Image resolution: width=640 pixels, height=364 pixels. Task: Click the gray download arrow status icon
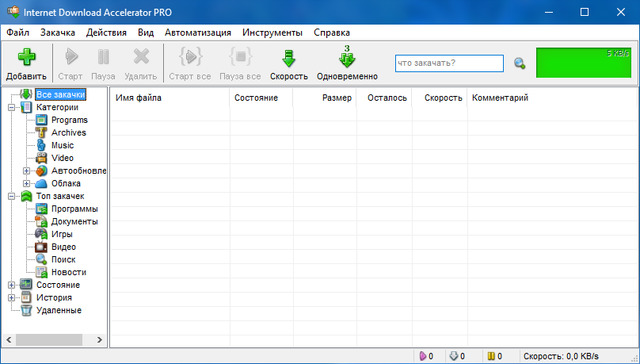454,356
